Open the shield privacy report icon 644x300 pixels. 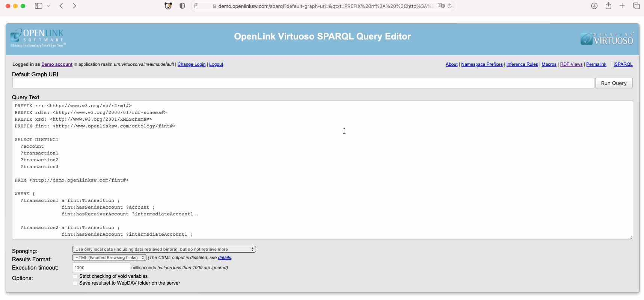(182, 6)
